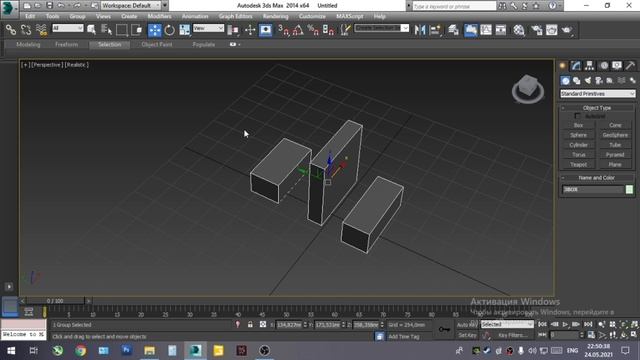The width and height of the screenshot is (640, 360).
Task: Click the Teapot primitive button
Action: [x=578, y=164]
